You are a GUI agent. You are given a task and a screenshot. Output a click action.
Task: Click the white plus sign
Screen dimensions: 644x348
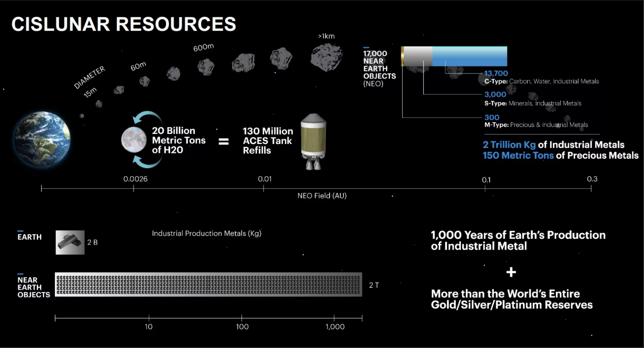511,272
